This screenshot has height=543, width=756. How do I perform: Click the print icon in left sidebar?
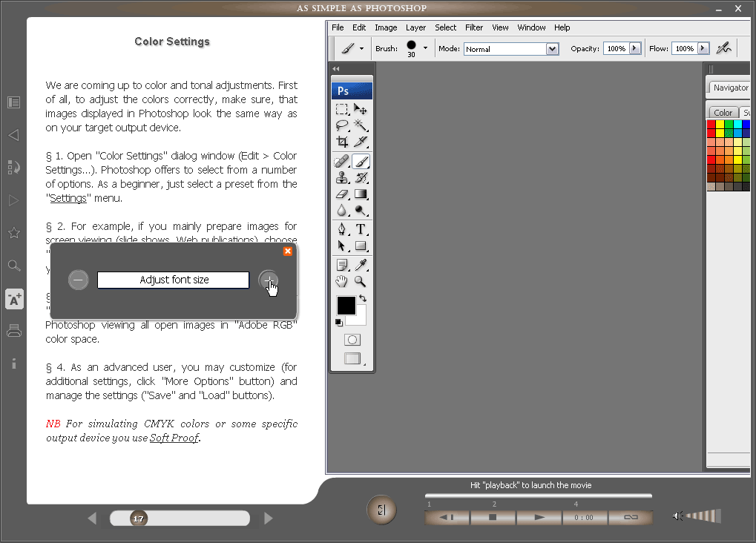(x=14, y=331)
